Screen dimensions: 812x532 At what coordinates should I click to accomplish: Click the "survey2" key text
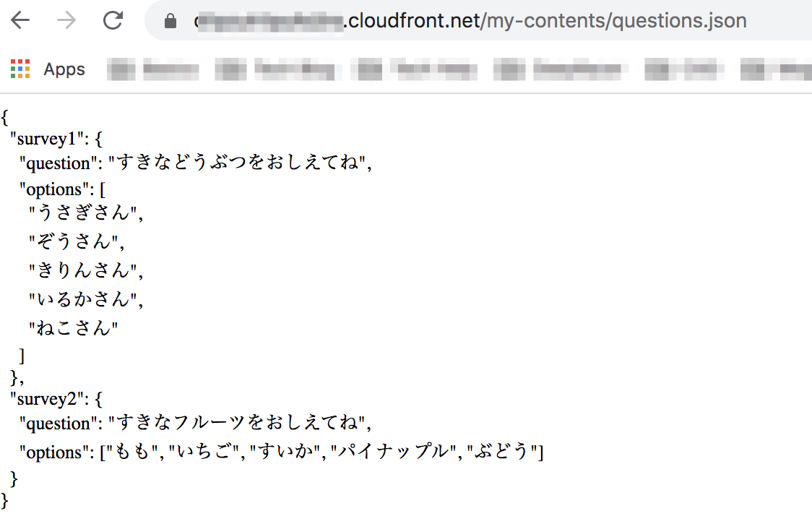tap(47, 399)
